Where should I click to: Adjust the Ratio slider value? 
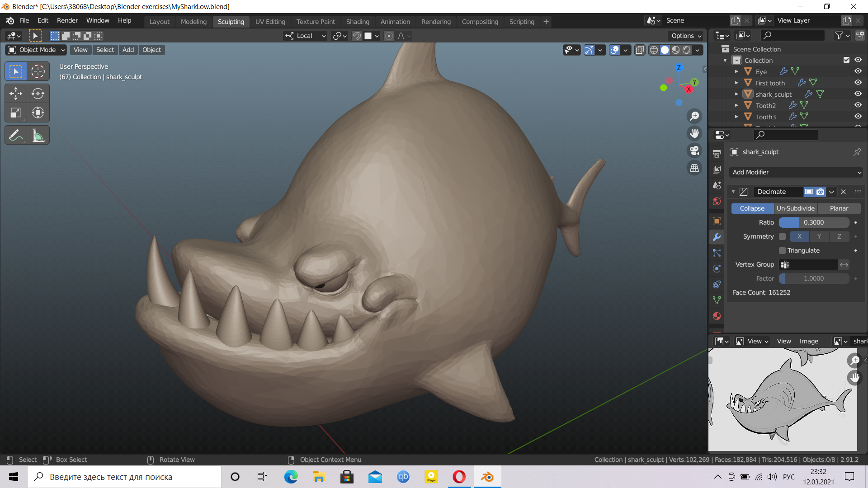pyautogui.click(x=814, y=222)
